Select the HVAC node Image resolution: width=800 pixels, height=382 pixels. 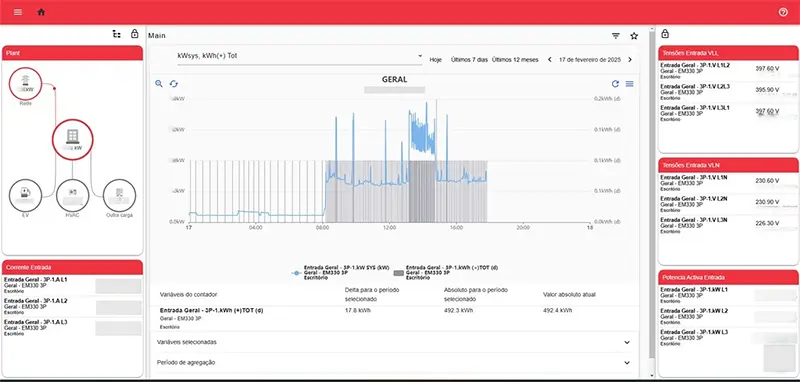coord(72,195)
